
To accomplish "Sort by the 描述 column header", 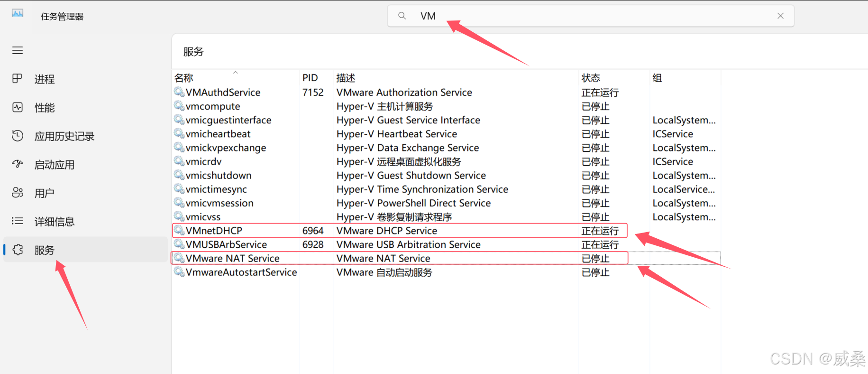I will point(346,78).
